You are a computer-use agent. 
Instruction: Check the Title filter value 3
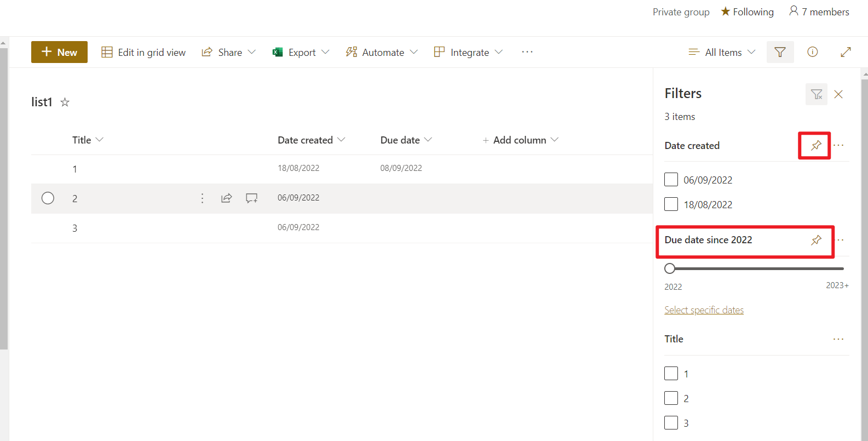671,423
